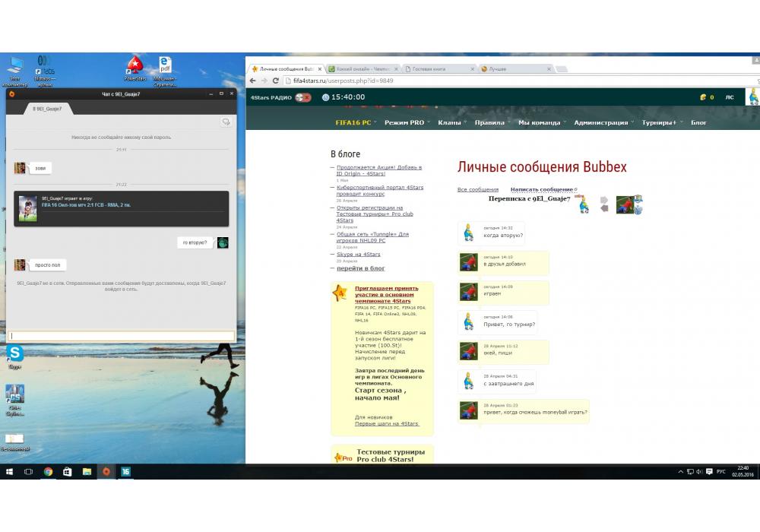Click avatar beside 'Привет, го турнир?' message
Screen dimensions: 760x532
point(469,321)
